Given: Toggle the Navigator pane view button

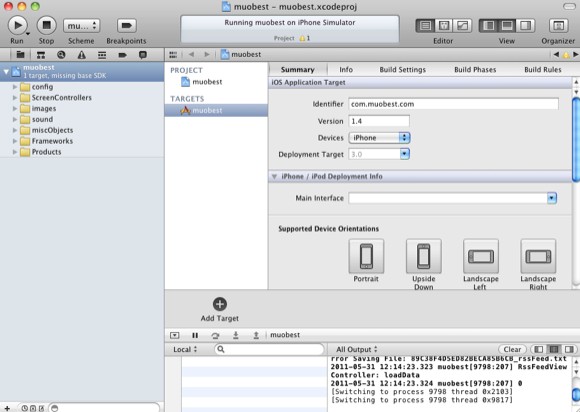Looking at the screenshot, I should point(489,26).
